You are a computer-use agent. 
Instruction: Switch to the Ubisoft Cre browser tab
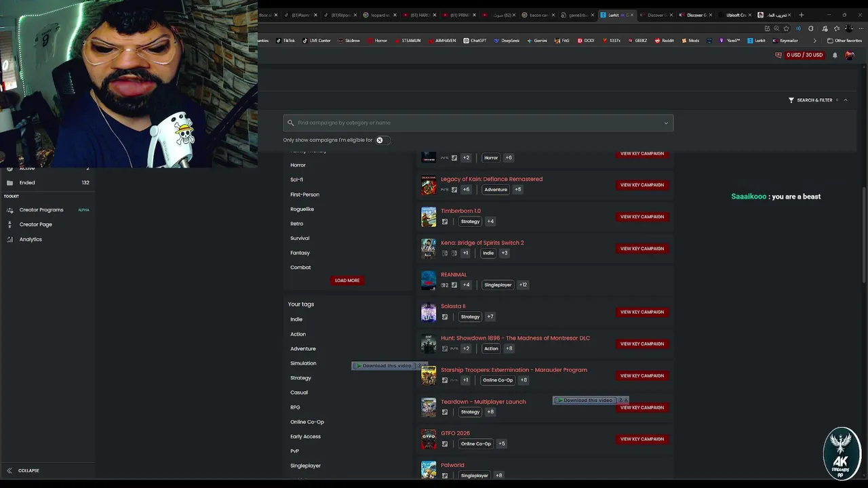tap(736, 15)
